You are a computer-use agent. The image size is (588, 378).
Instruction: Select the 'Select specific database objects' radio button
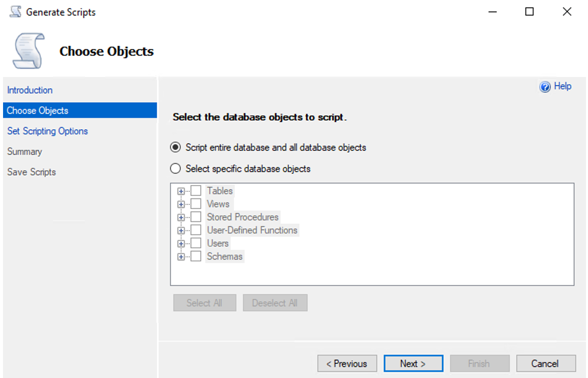tap(175, 168)
